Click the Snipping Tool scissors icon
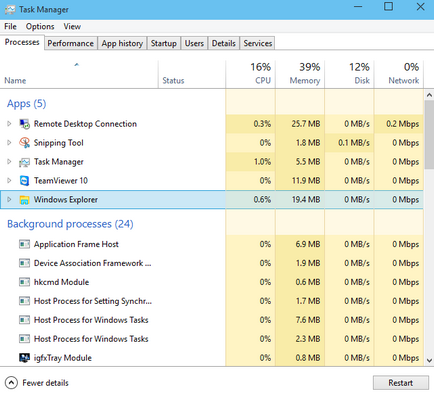Image resolution: width=434 pixels, height=396 pixels. pyautogui.click(x=24, y=143)
